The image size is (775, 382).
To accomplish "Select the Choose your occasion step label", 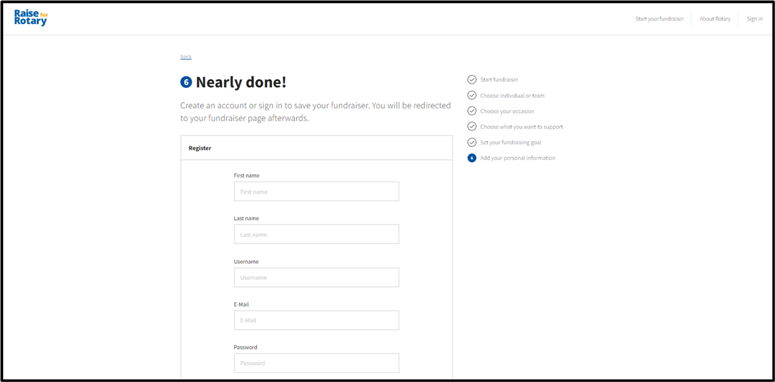I will click(507, 111).
